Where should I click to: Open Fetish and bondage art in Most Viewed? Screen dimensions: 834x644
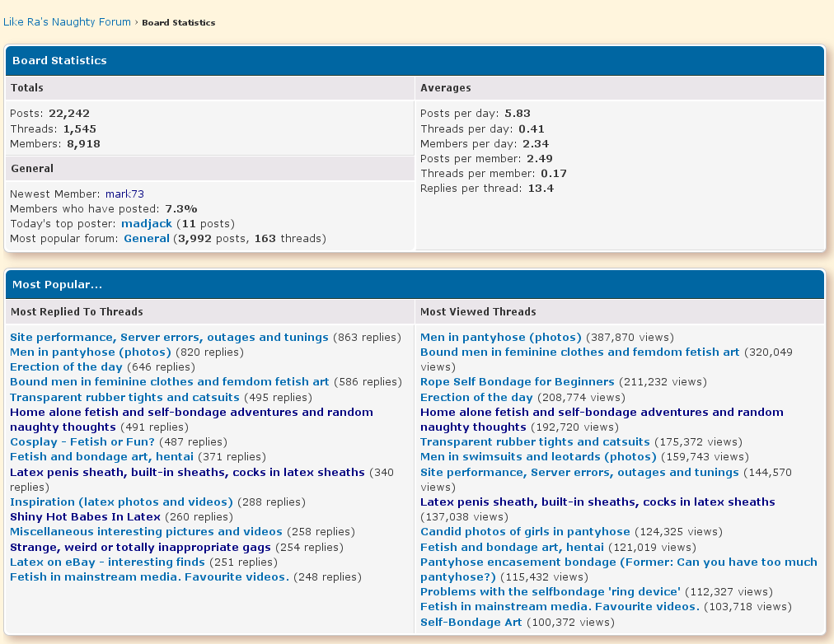[512, 548]
